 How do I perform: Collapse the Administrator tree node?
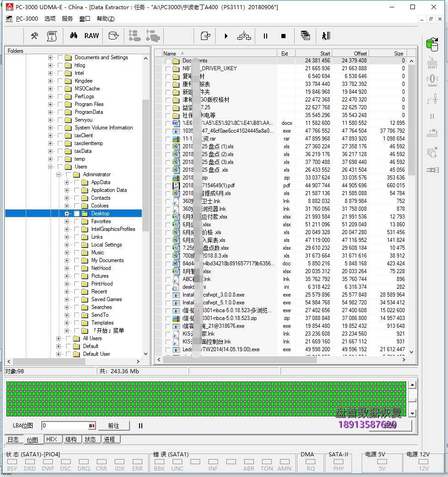[58, 174]
